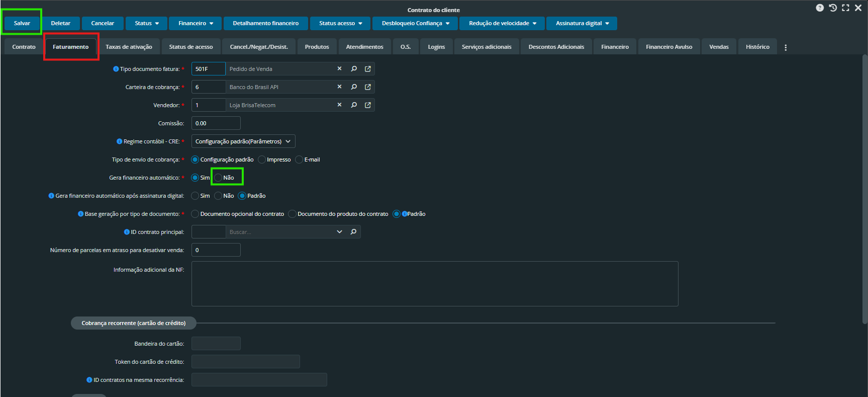Click the history clock icon
This screenshot has height=397, width=868.
click(x=833, y=8)
